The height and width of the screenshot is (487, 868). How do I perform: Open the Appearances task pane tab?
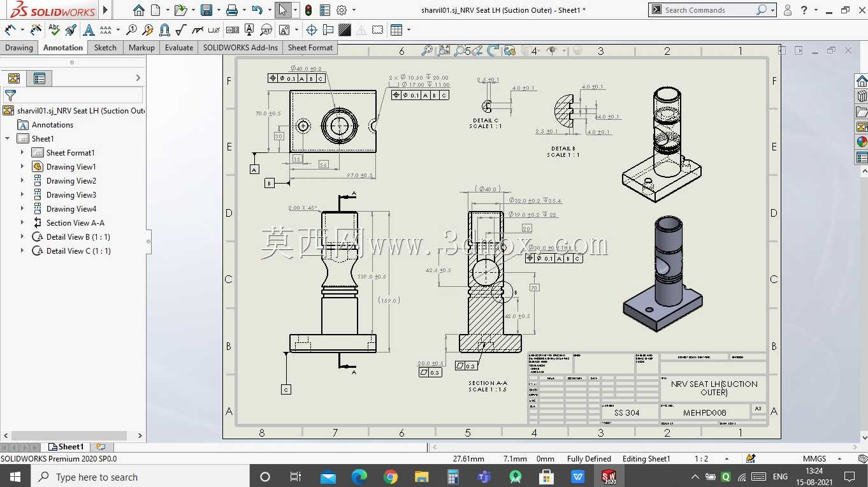pyautogui.click(x=862, y=142)
